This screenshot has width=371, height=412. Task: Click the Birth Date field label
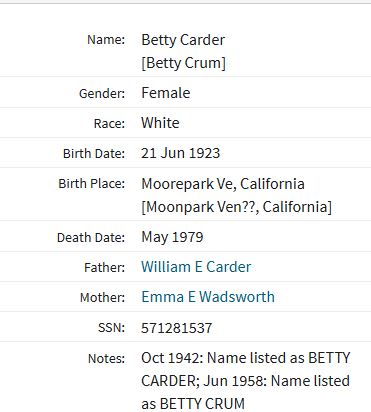pyautogui.click(x=94, y=154)
